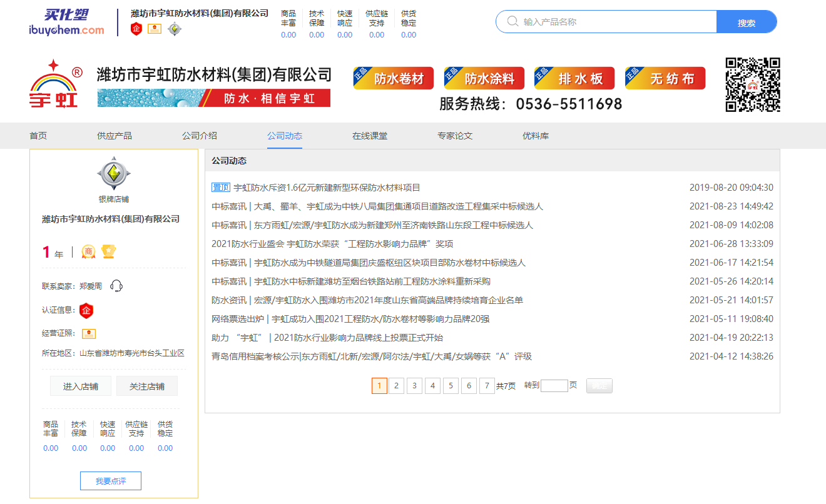
Task: Go to page 2 in pagination
Action: (x=396, y=386)
